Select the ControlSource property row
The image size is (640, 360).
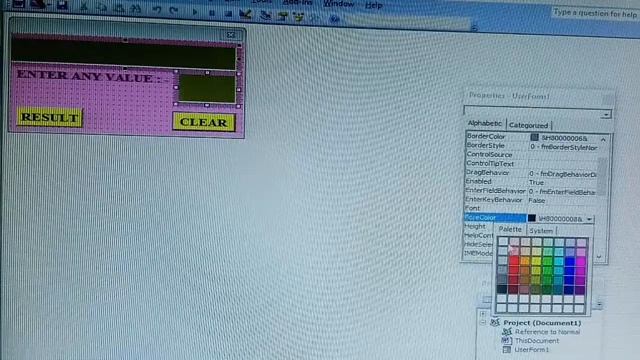pos(532,155)
